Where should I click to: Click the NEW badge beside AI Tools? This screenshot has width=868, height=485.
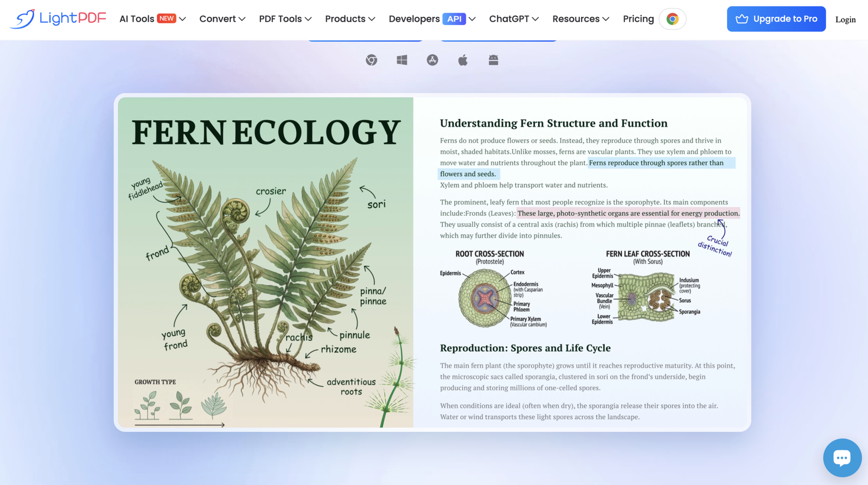click(x=167, y=18)
